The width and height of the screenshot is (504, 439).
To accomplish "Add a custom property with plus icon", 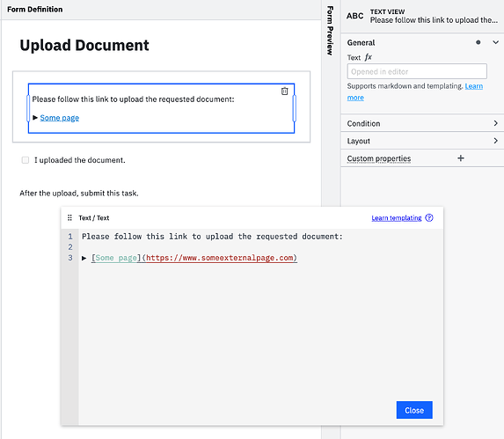I will click(461, 158).
